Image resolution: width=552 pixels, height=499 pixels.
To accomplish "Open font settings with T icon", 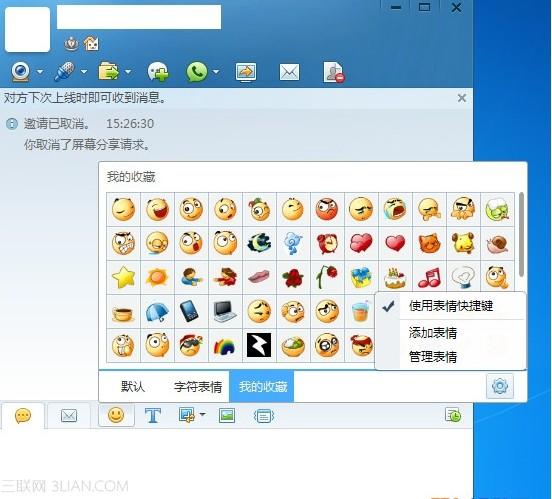I will click(x=153, y=416).
